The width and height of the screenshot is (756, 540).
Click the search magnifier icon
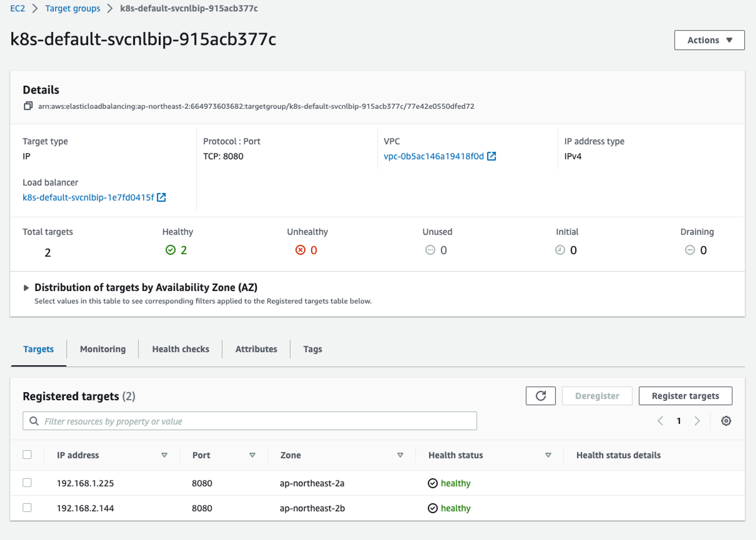34,421
